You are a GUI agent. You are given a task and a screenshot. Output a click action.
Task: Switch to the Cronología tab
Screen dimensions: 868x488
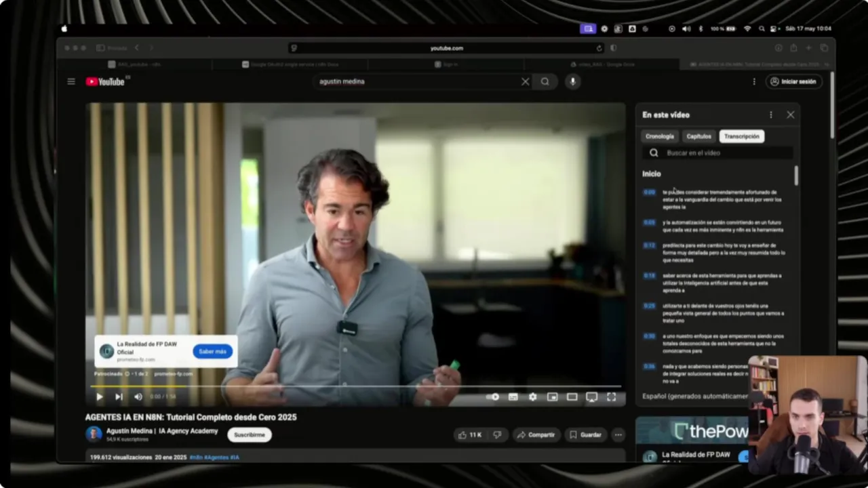[660, 136]
